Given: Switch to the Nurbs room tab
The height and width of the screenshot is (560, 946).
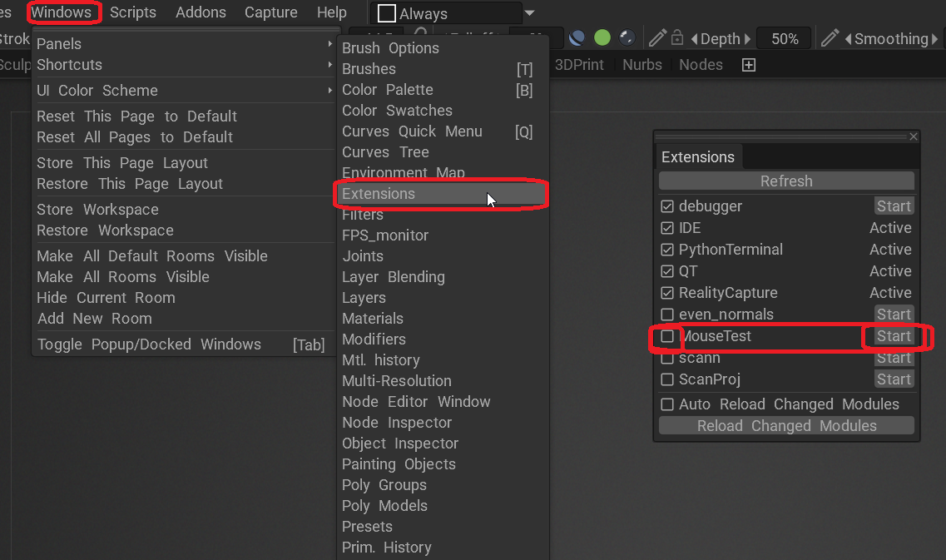Looking at the screenshot, I should click(642, 65).
